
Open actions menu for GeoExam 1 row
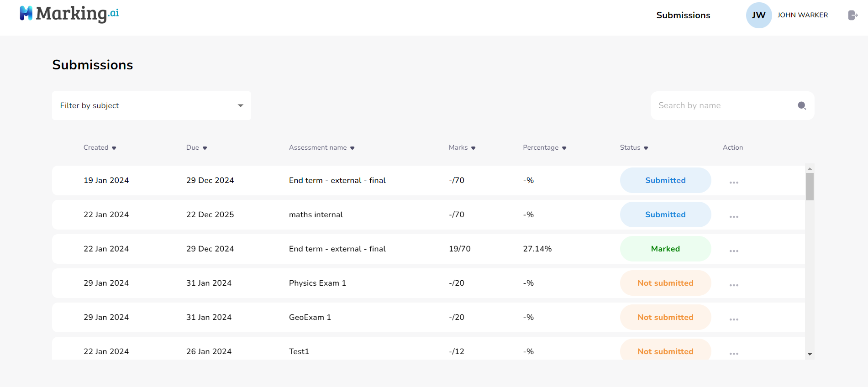click(734, 319)
